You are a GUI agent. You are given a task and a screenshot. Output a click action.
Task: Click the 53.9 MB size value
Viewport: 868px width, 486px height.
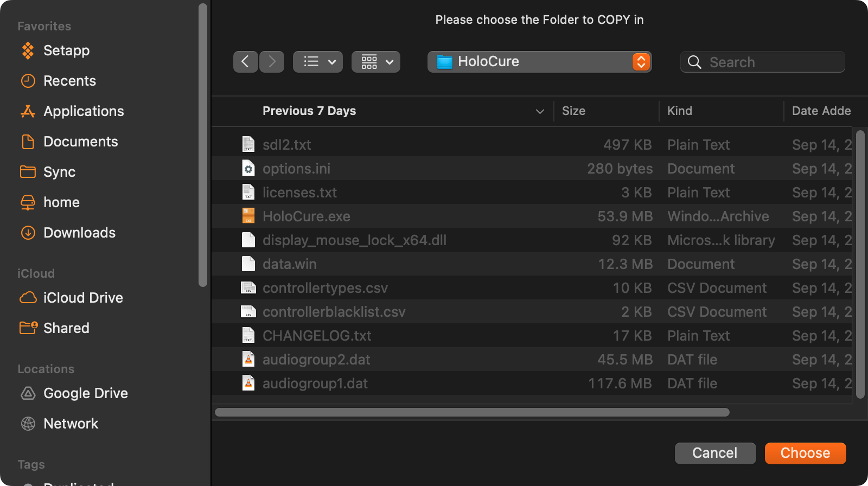point(625,216)
